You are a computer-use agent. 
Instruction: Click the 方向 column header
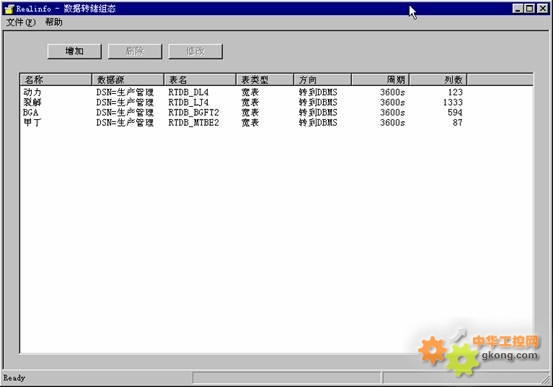click(322, 80)
